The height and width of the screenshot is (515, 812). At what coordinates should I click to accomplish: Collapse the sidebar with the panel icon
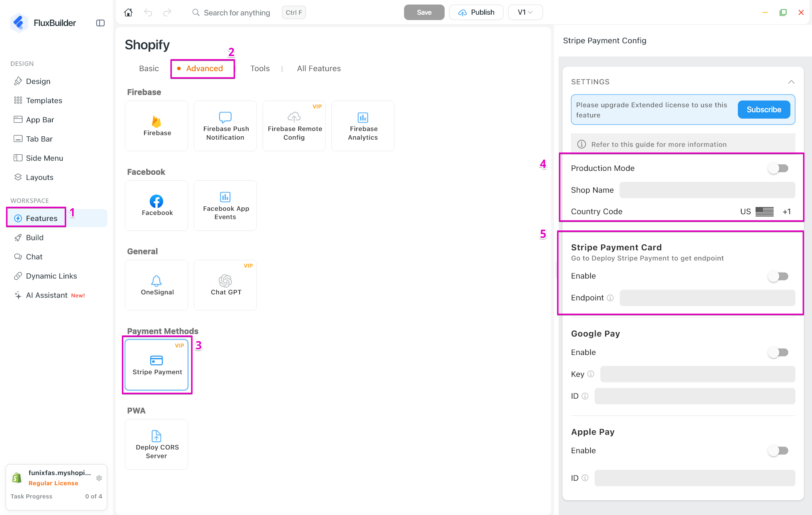click(100, 23)
